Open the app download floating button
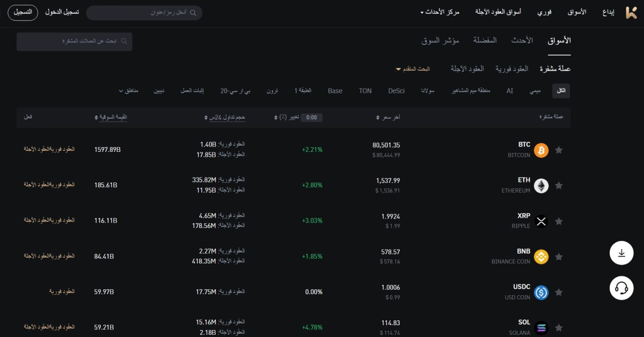The width and height of the screenshot is (644, 337). pyautogui.click(x=621, y=253)
